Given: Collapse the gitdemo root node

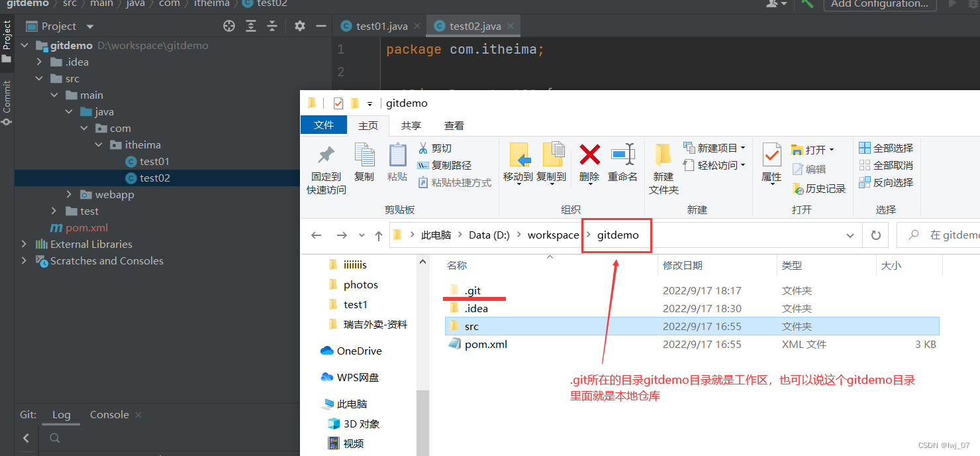Looking at the screenshot, I should coord(24,46).
